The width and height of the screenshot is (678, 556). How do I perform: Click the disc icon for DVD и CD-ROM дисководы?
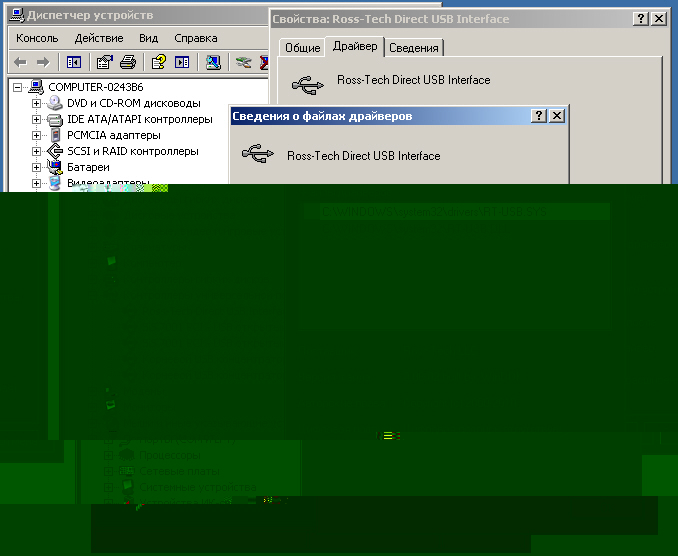55,103
